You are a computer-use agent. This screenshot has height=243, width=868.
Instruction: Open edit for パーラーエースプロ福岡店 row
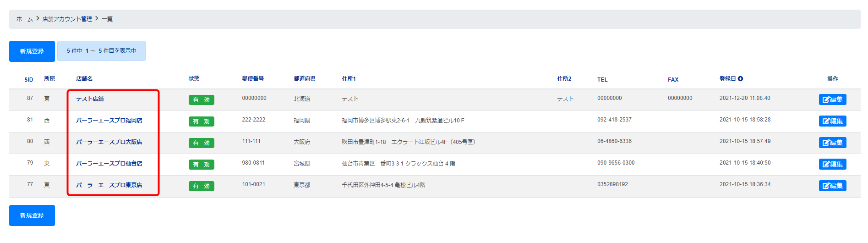tap(832, 121)
